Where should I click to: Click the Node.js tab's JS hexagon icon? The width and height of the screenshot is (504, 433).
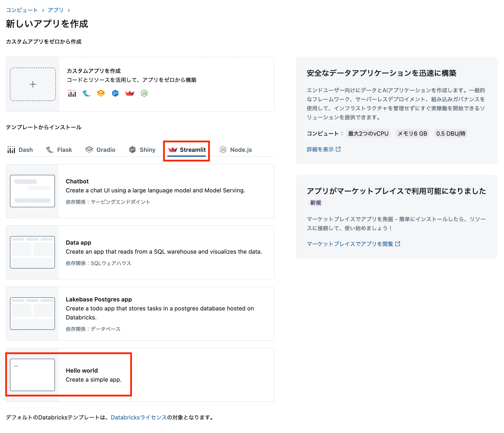pos(223,150)
